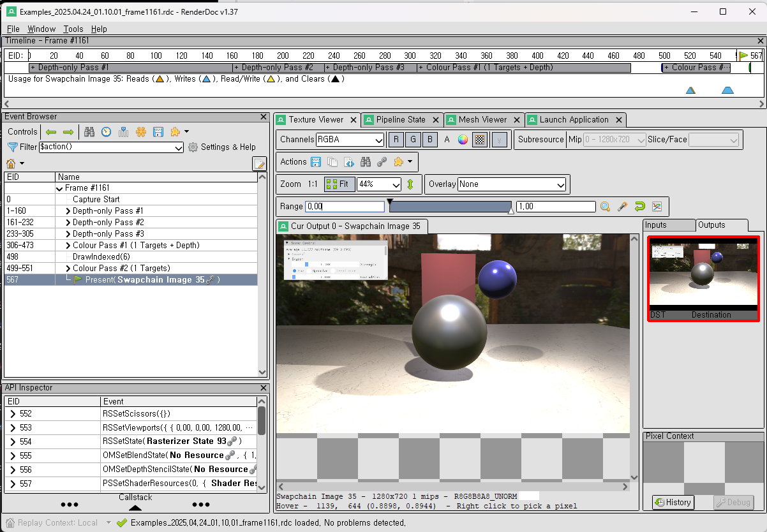Click the clock icon to time action durations

[107, 132]
